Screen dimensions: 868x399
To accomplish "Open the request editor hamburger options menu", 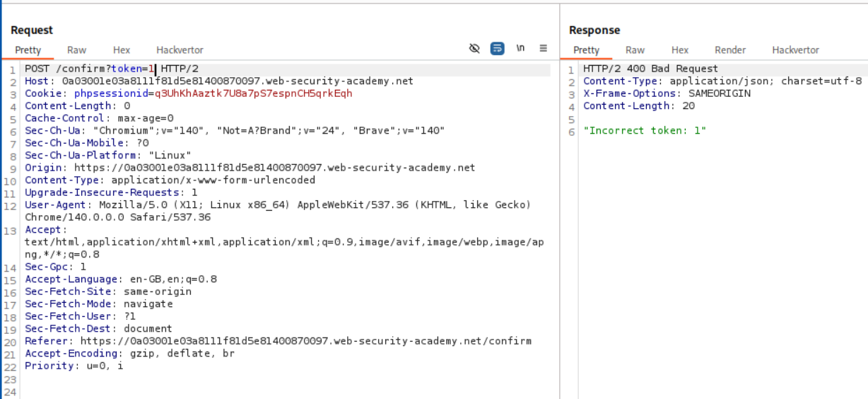I will click(544, 49).
